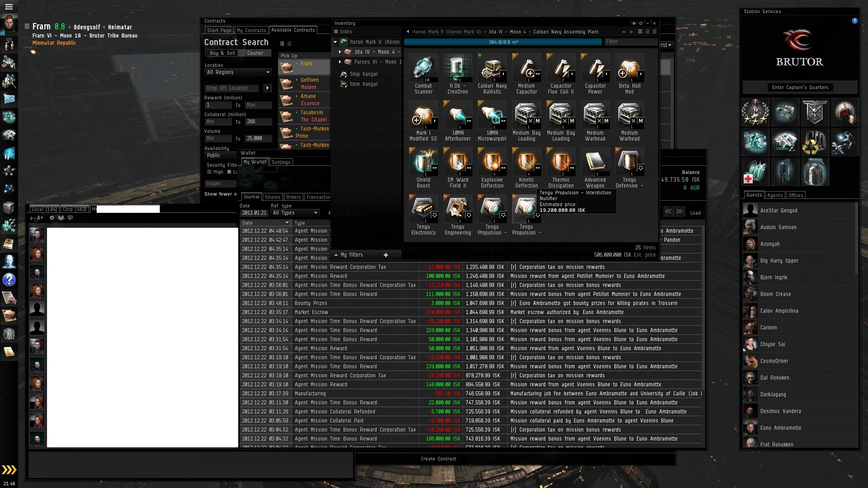The height and width of the screenshot is (488, 868).
Task: Toggle the High security filter checkbox
Action: 209,172
